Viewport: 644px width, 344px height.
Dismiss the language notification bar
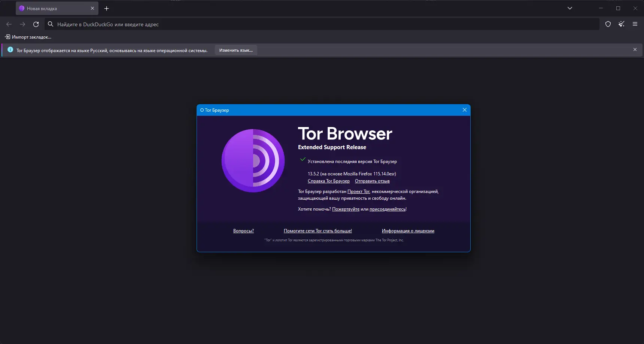pyautogui.click(x=635, y=50)
